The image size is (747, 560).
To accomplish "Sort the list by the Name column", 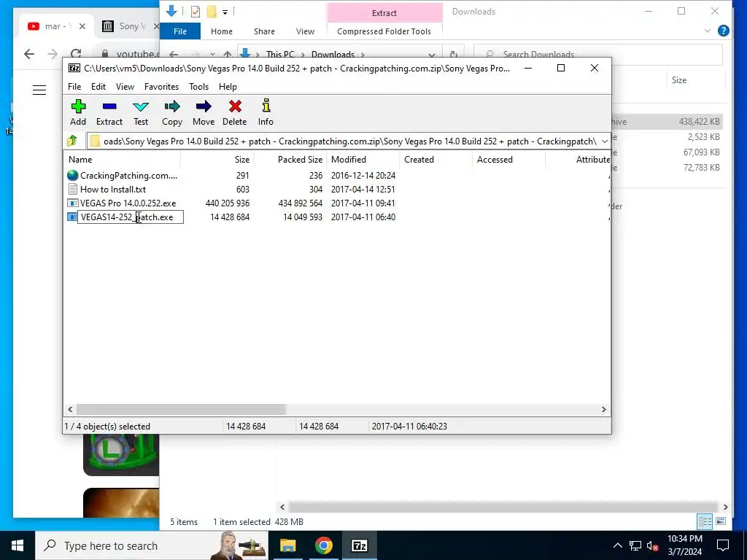I will (122, 160).
